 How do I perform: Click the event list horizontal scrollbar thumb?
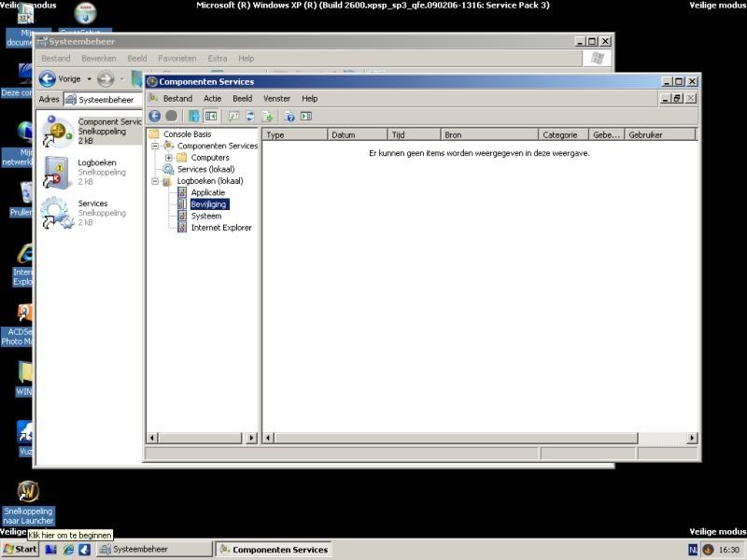click(x=456, y=438)
